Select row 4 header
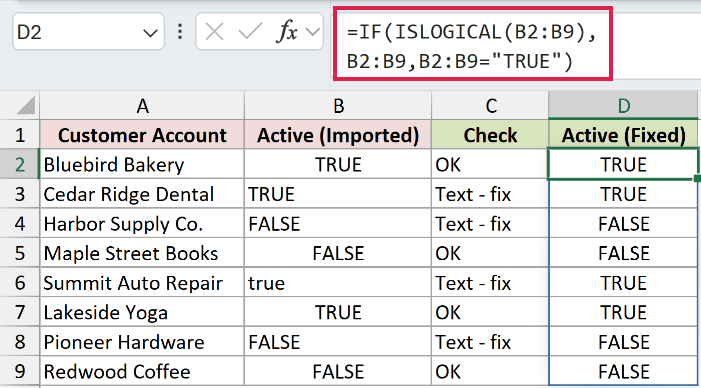The image size is (701, 388). click(20, 224)
